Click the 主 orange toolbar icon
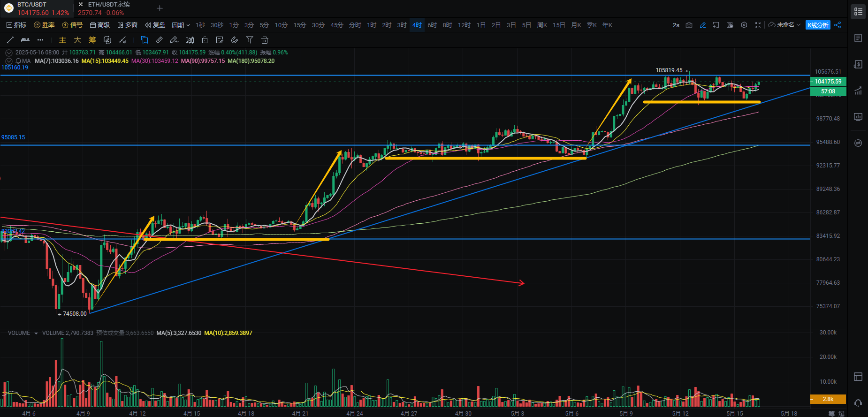 click(62, 40)
